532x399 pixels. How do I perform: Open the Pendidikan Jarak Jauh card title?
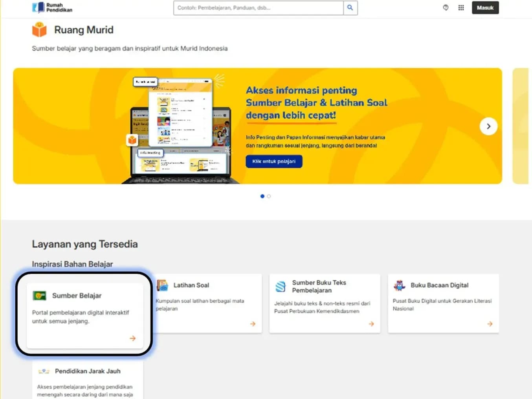pos(88,371)
